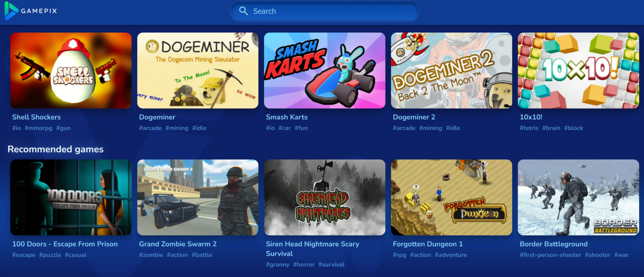Click the GamePix logo icon
This screenshot has width=644, height=277.
[x=11, y=11]
